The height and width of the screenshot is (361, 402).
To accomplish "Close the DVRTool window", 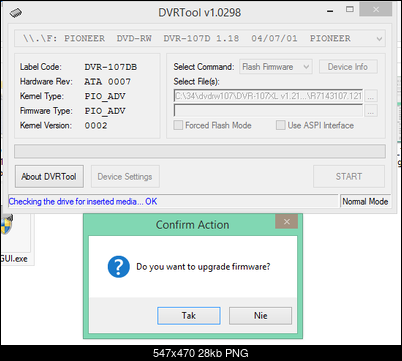I will [x=376, y=10].
